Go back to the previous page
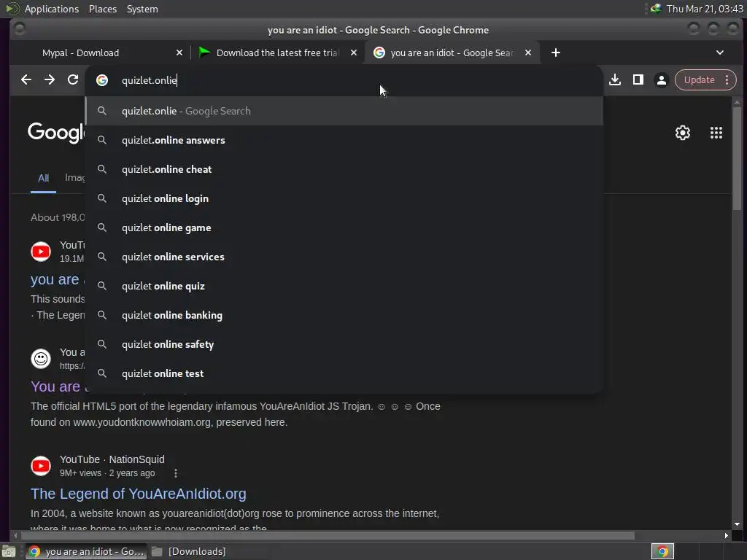The height and width of the screenshot is (560, 747). click(x=26, y=80)
